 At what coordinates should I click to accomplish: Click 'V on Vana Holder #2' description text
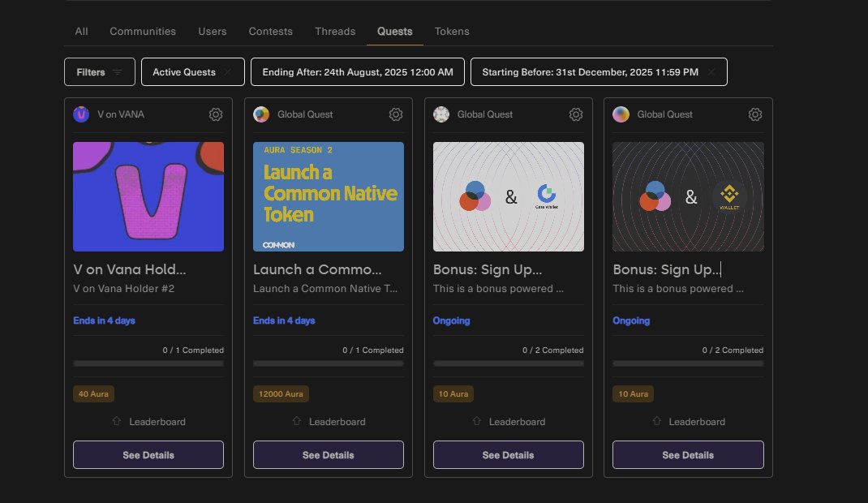(x=123, y=288)
